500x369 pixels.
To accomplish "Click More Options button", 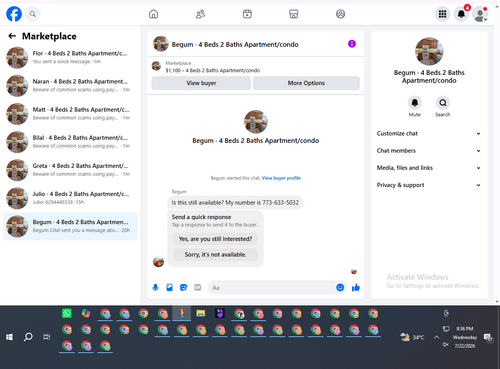I will pyautogui.click(x=306, y=83).
